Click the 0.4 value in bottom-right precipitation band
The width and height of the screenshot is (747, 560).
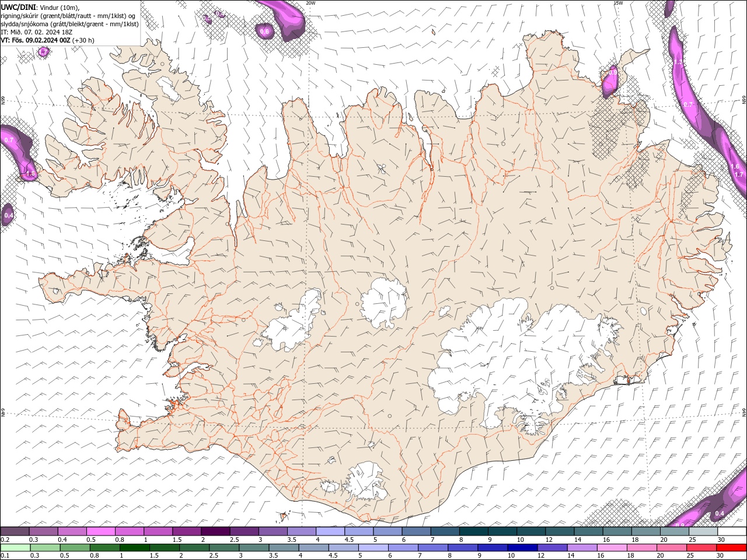pyautogui.click(x=720, y=513)
